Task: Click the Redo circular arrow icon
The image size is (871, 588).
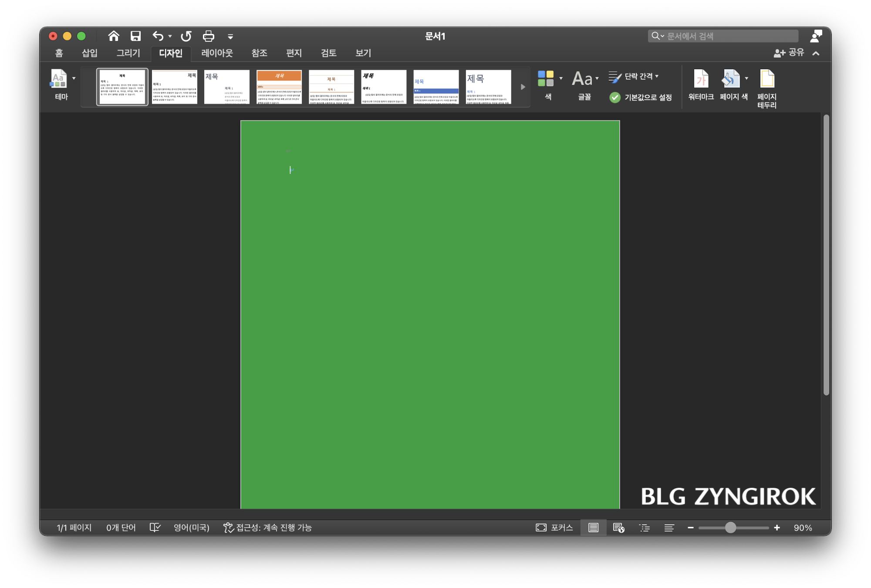Action: (186, 36)
